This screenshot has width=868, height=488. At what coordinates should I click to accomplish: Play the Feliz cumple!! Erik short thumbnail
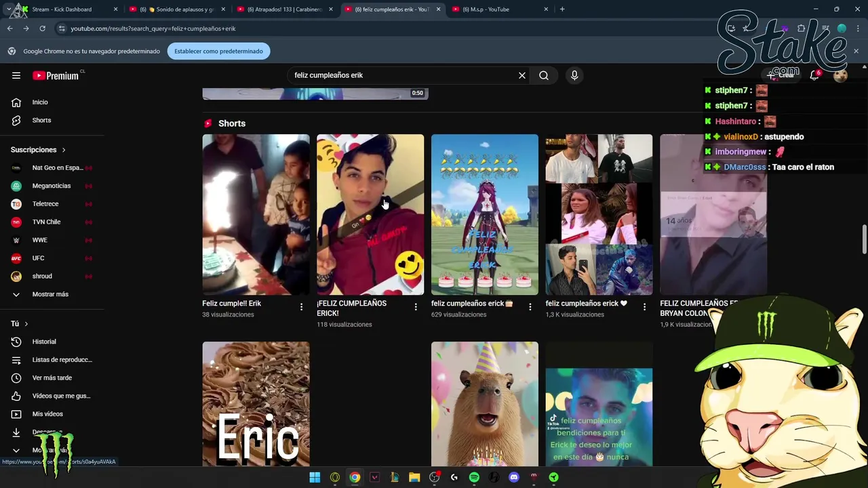coord(256,214)
